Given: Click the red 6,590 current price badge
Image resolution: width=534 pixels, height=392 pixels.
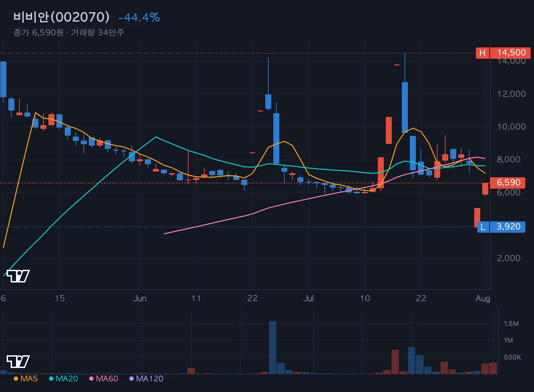Looking at the screenshot, I should click(x=508, y=183).
